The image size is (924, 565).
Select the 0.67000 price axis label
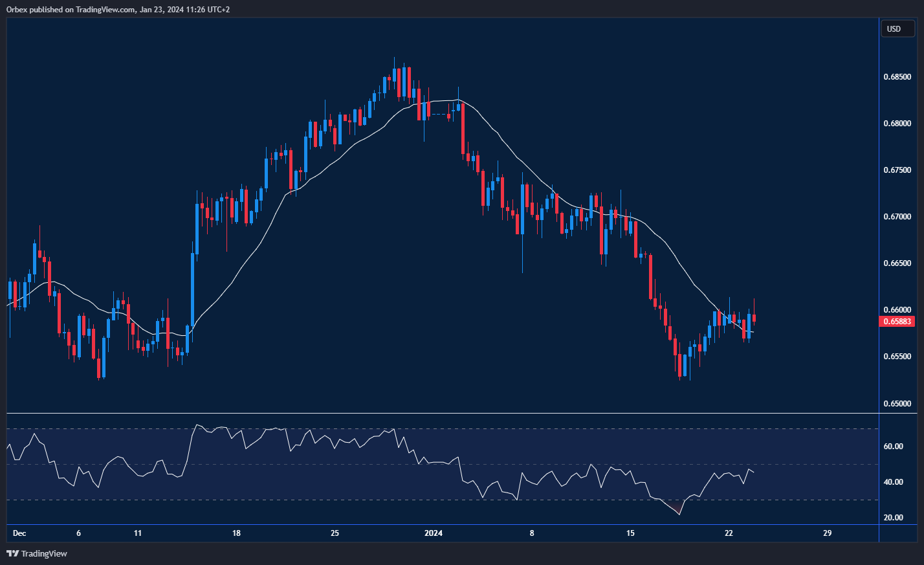click(x=897, y=217)
